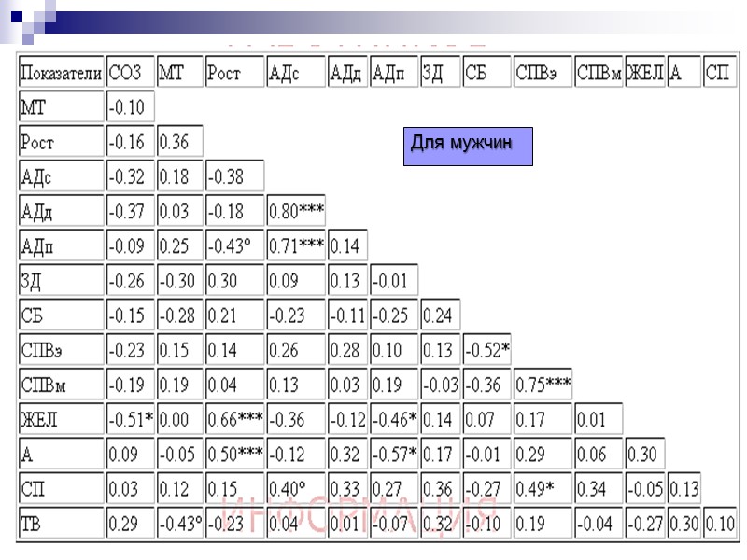Select the '0.49*' cell in СП row
The height and width of the screenshot is (560, 747).
(543, 489)
